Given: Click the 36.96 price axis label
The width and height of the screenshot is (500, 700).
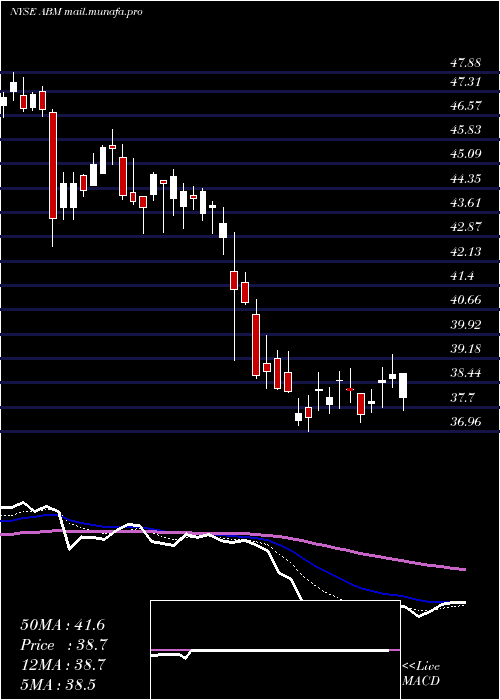Looking at the screenshot, I should coord(465,421).
